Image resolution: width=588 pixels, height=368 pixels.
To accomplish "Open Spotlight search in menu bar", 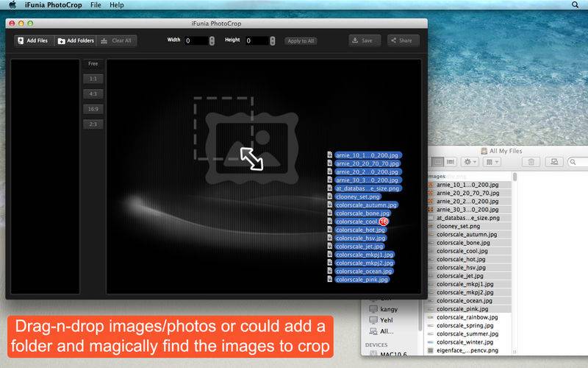I will tap(575, 5).
